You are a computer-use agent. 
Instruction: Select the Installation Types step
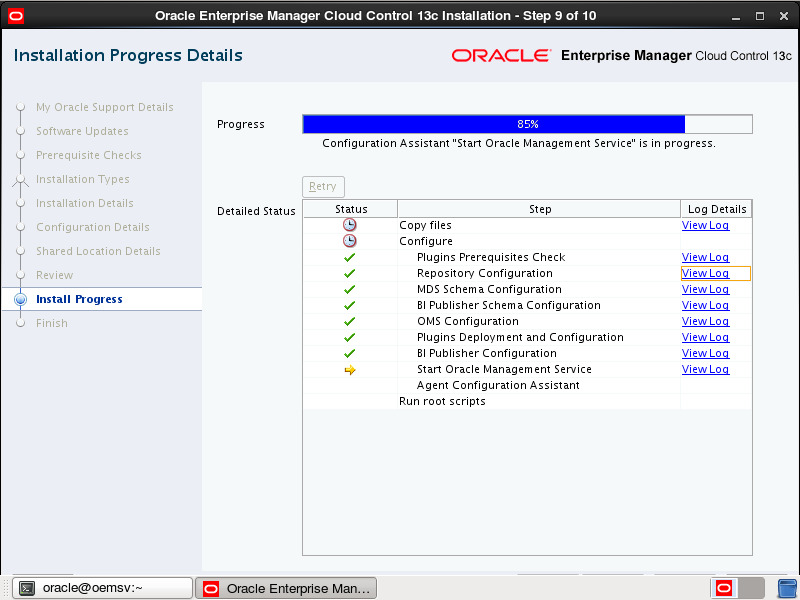pyautogui.click(x=83, y=179)
